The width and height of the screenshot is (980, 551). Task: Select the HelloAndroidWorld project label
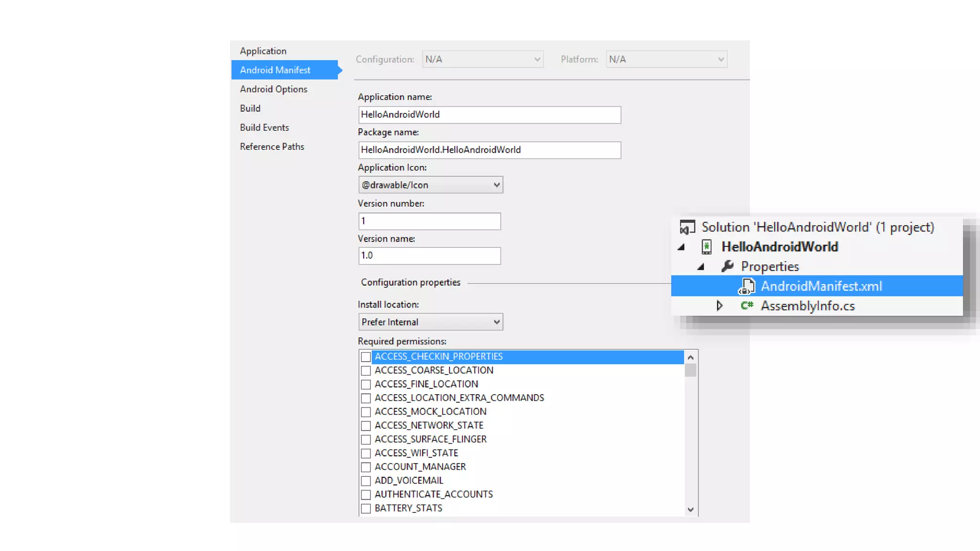pos(780,247)
